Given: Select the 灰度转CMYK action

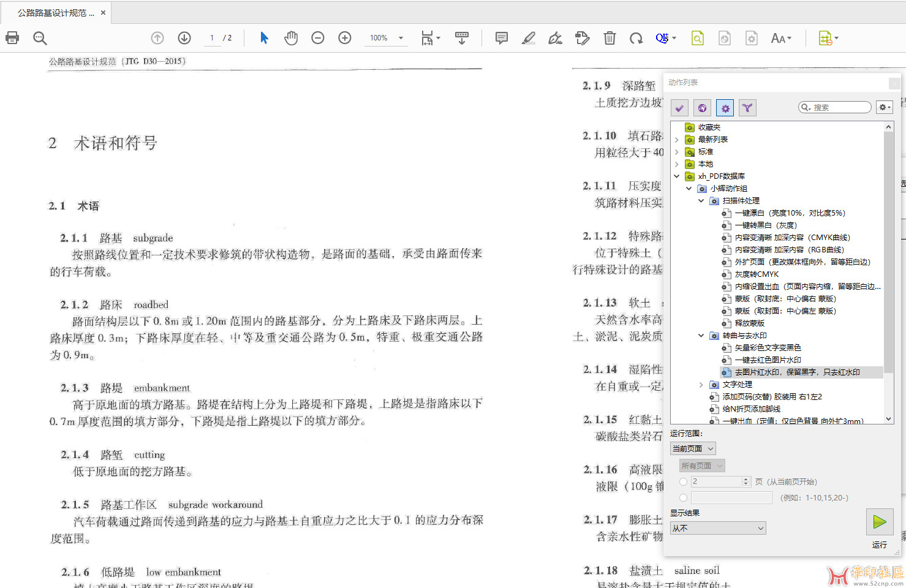Looking at the screenshot, I should pos(757,274).
